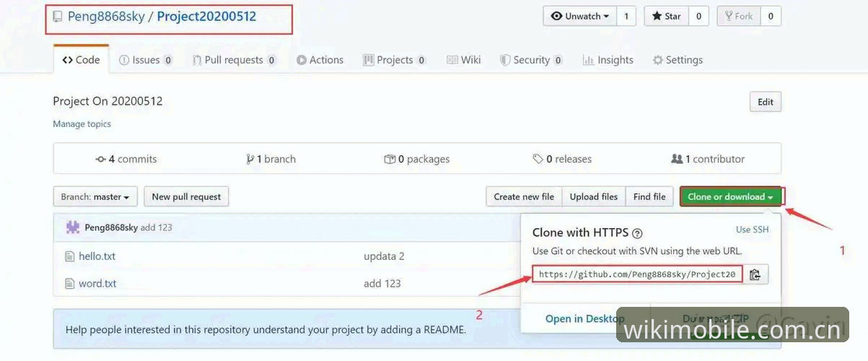Click the help icon beside Clone with HTTPS

click(637, 233)
